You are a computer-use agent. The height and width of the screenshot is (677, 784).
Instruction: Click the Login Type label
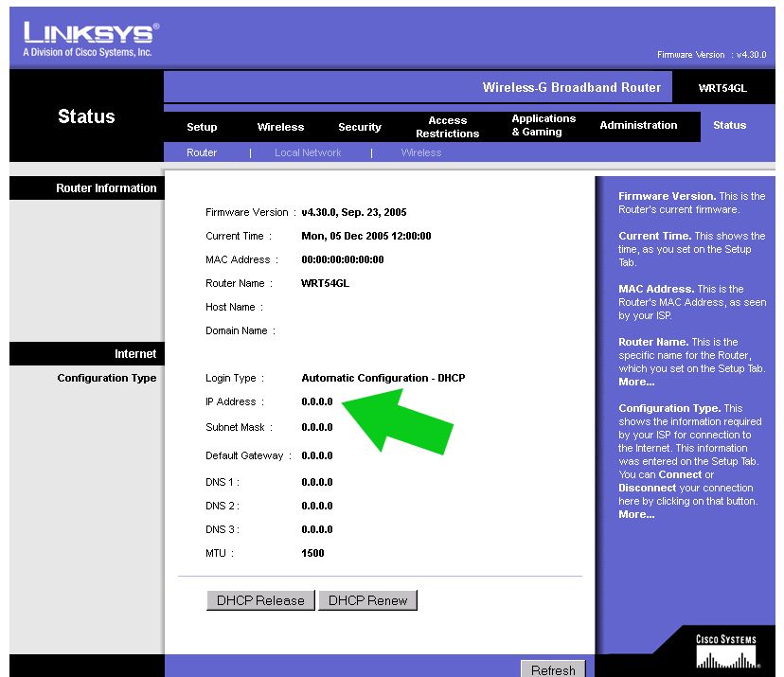coord(235,378)
